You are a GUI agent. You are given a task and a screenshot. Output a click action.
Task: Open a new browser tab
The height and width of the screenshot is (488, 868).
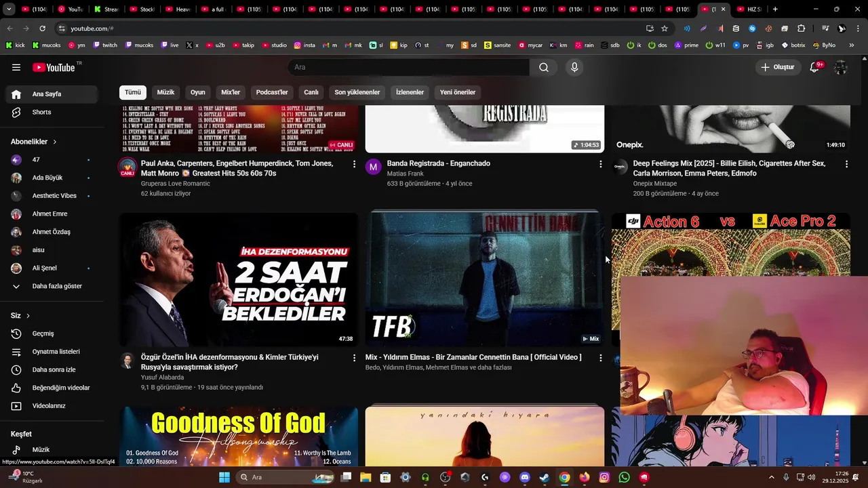[775, 9]
